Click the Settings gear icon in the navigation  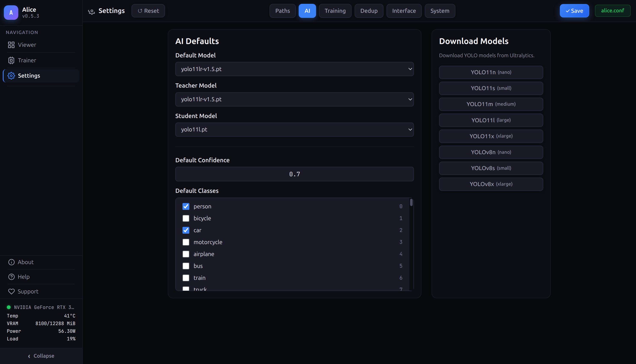(11, 75)
